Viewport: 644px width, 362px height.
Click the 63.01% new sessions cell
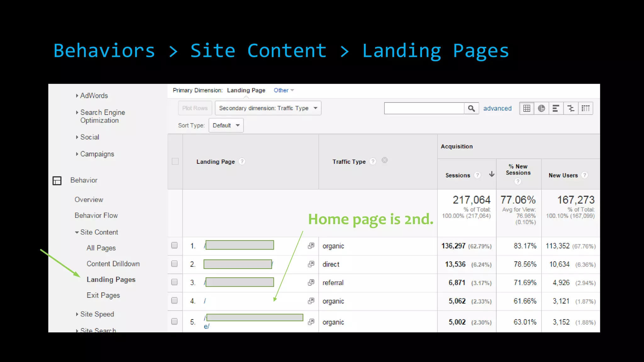coord(525,322)
